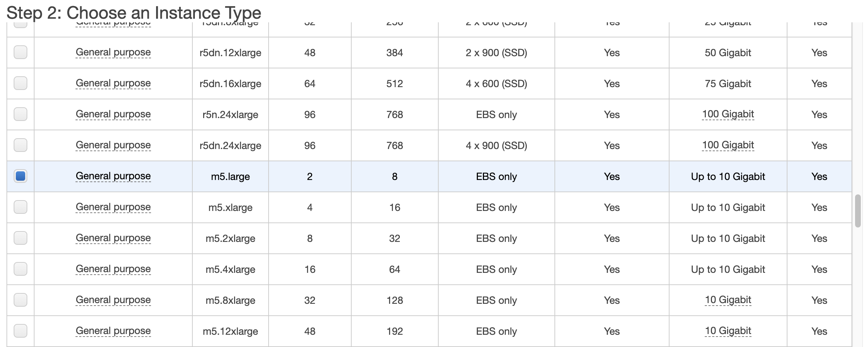
Task: Click General purpose link for m5.12xlarge
Action: pos(113,331)
